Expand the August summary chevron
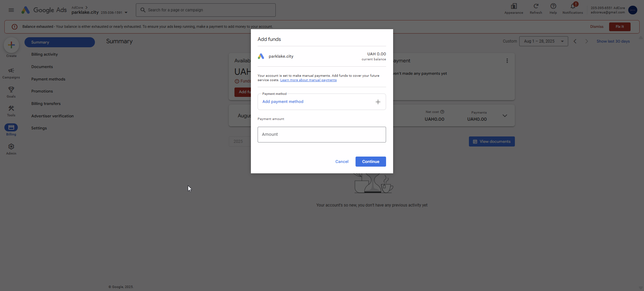Viewport: 644px width, 291px height. point(505,116)
